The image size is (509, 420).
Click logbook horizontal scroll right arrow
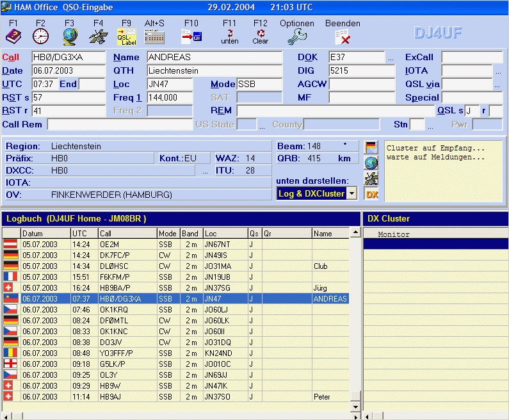point(356,416)
